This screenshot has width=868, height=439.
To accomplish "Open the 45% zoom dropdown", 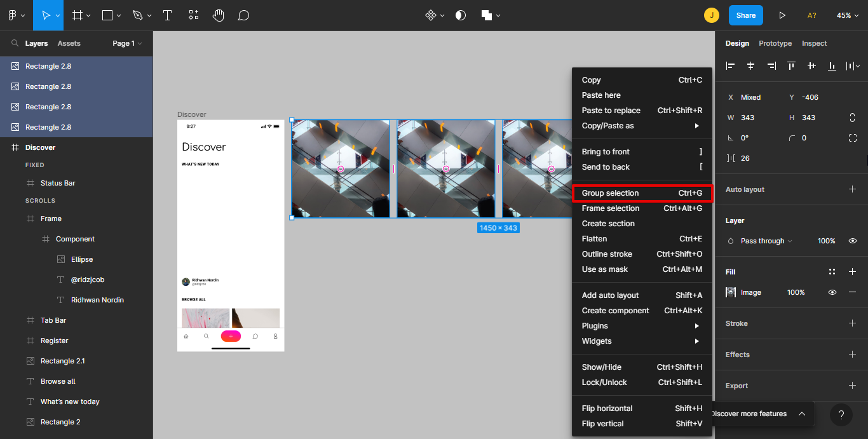I will 847,15.
